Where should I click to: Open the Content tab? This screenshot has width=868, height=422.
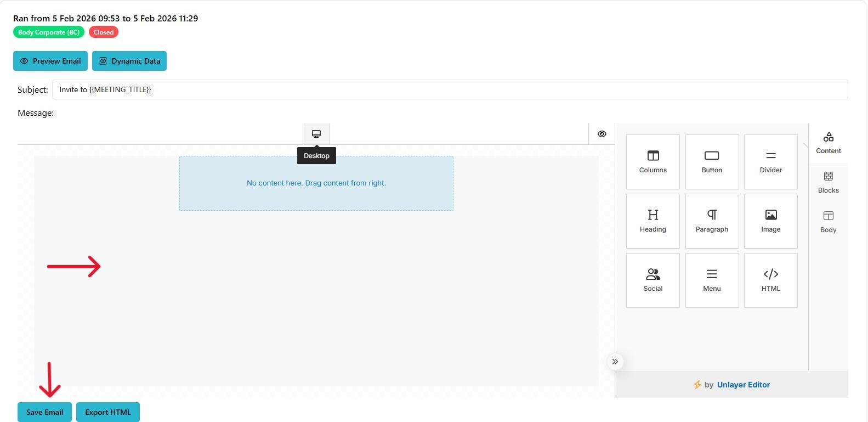[828, 143]
